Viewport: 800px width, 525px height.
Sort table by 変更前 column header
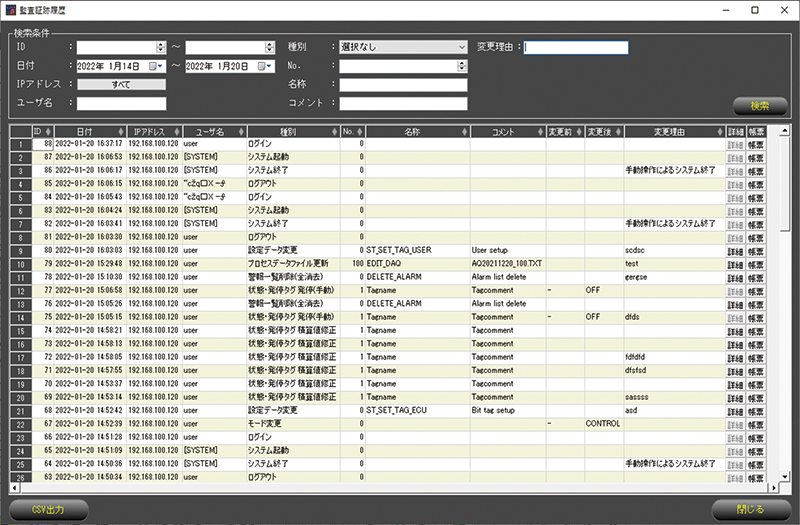pos(565,132)
